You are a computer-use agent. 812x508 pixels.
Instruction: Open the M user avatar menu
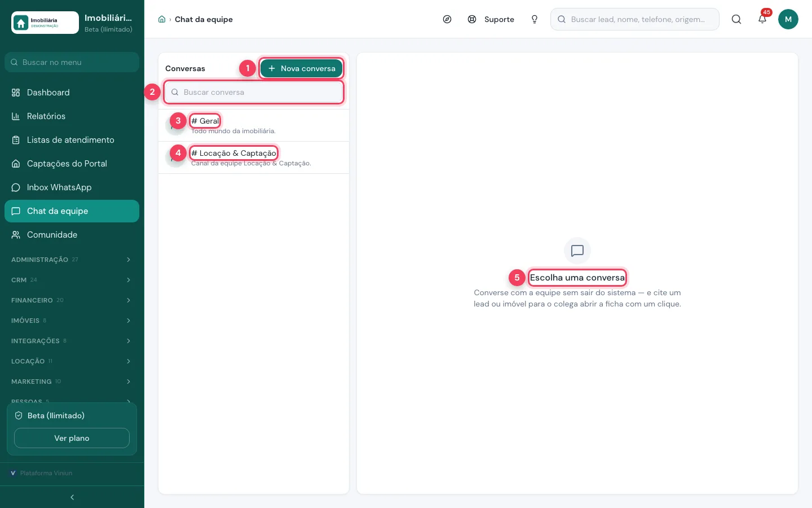(x=788, y=19)
